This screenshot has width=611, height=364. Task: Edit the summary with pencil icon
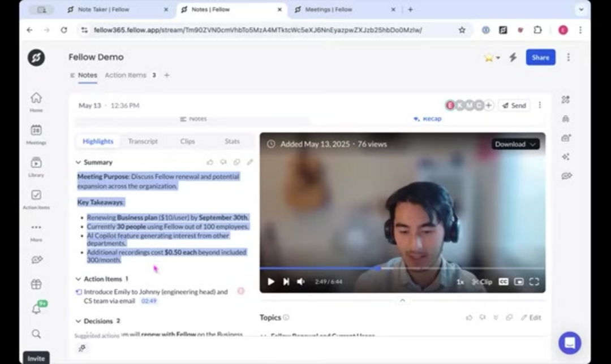[249, 162]
